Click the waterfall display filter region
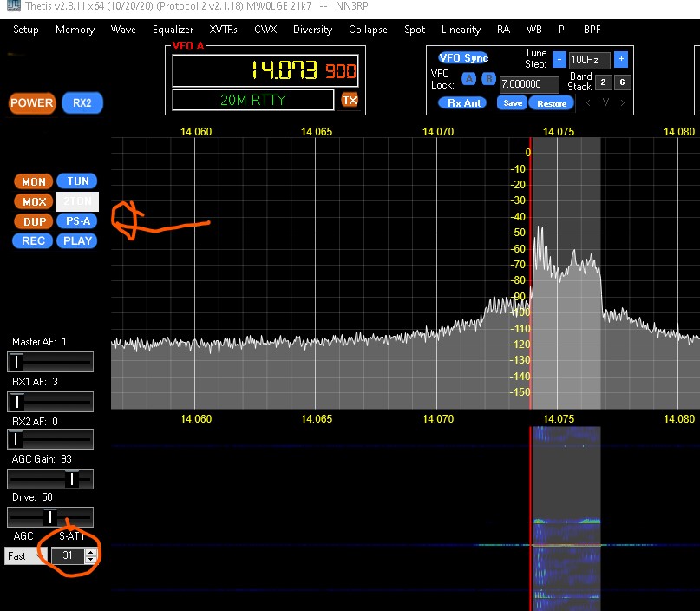This screenshot has height=611, width=700. (x=566, y=518)
